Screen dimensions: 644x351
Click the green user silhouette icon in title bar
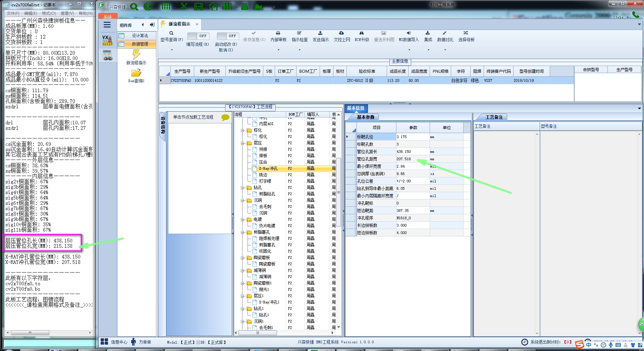[x=245, y=6]
